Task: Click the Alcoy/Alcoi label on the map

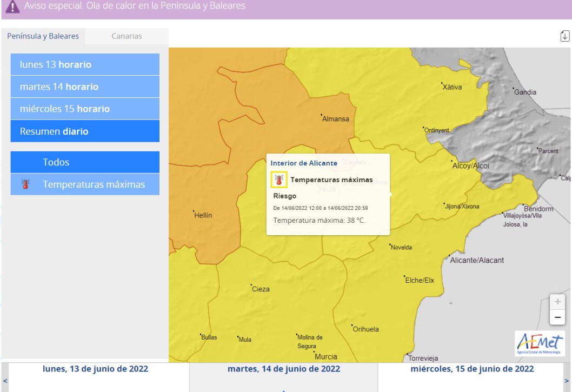Action: (470, 165)
